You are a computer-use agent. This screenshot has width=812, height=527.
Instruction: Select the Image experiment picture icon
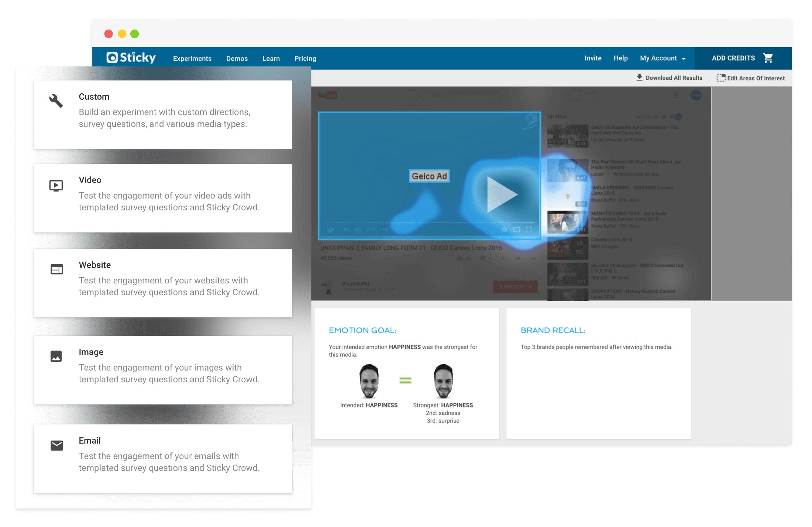click(x=56, y=356)
